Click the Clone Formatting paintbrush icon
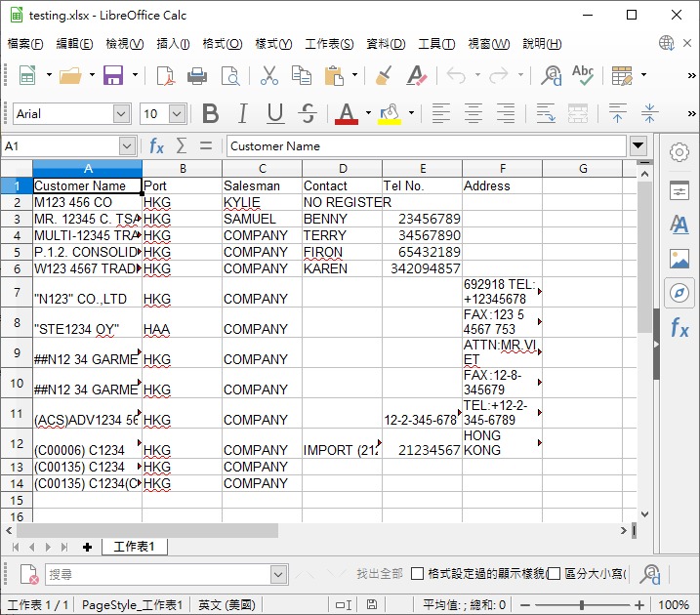The width and height of the screenshot is (700, 615). pyautogui.click(x=384, y=76)
